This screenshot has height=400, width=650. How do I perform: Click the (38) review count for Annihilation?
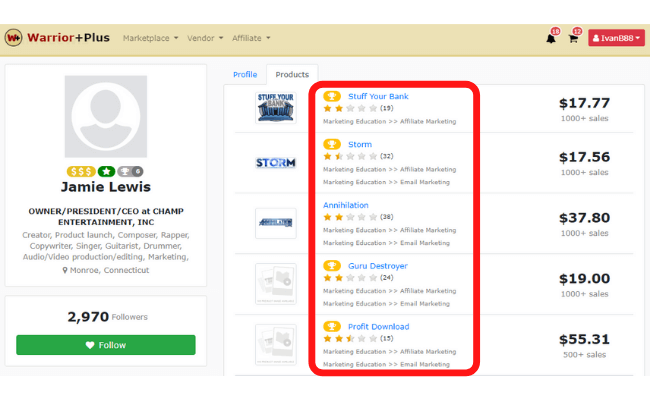click(x=387, y=217)
